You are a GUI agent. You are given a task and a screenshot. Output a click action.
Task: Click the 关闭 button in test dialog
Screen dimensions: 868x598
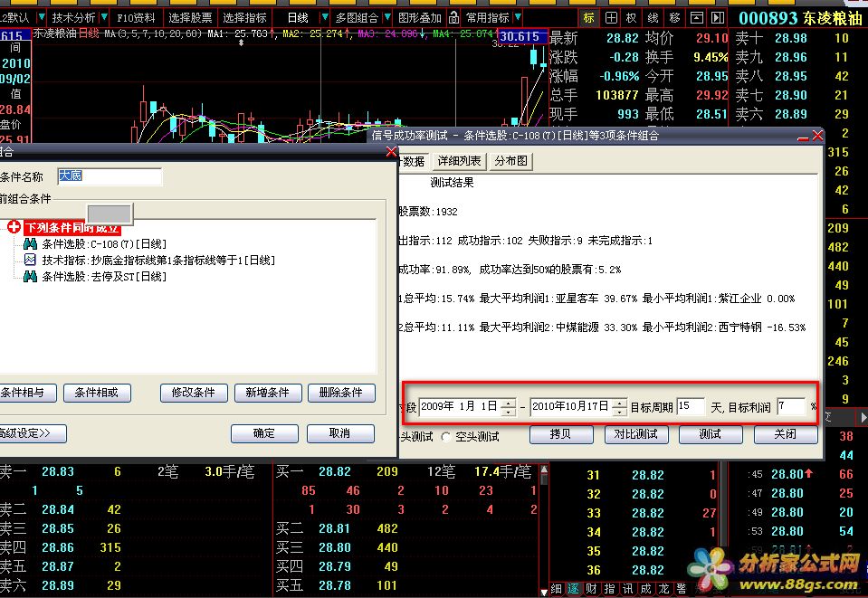point(786,434)
